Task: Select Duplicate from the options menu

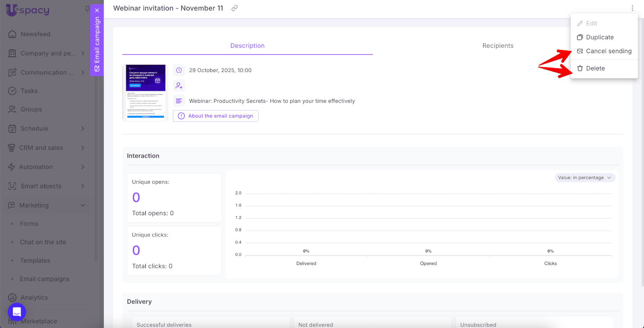Action: [x=599, y=37]
